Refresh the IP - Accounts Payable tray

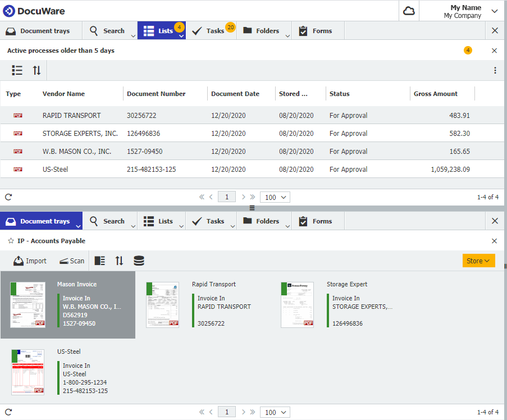(8, 412)
